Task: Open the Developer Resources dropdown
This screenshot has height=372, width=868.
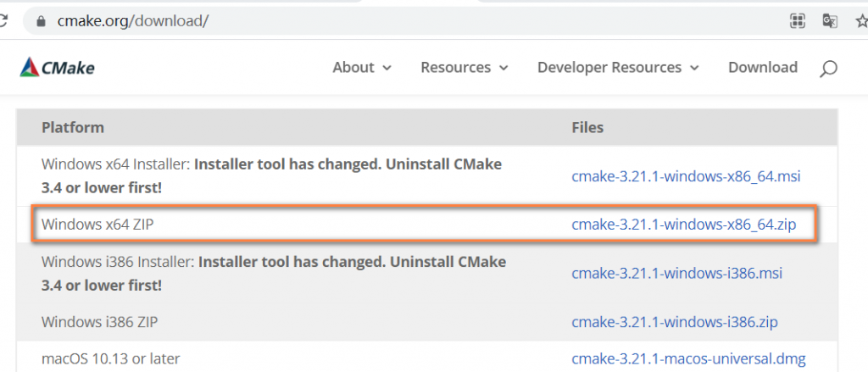Action: coord(618,68)
